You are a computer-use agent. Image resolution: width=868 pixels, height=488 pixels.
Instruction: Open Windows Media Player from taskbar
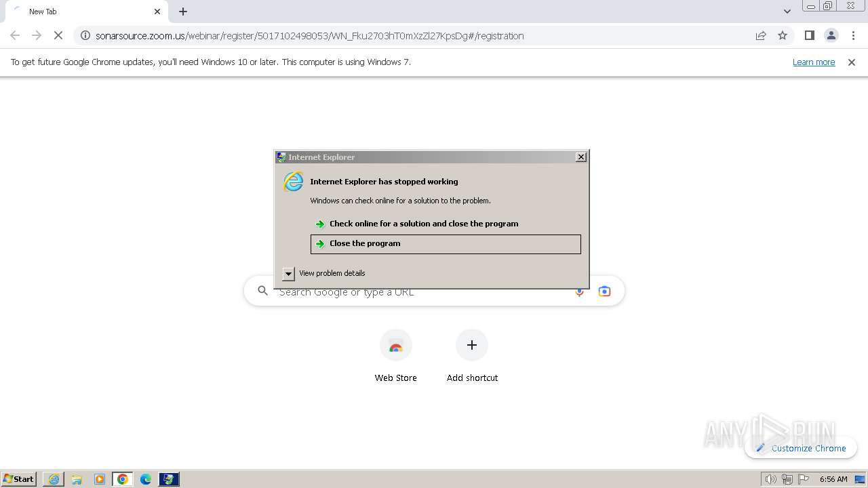click(x=100, y=479)
